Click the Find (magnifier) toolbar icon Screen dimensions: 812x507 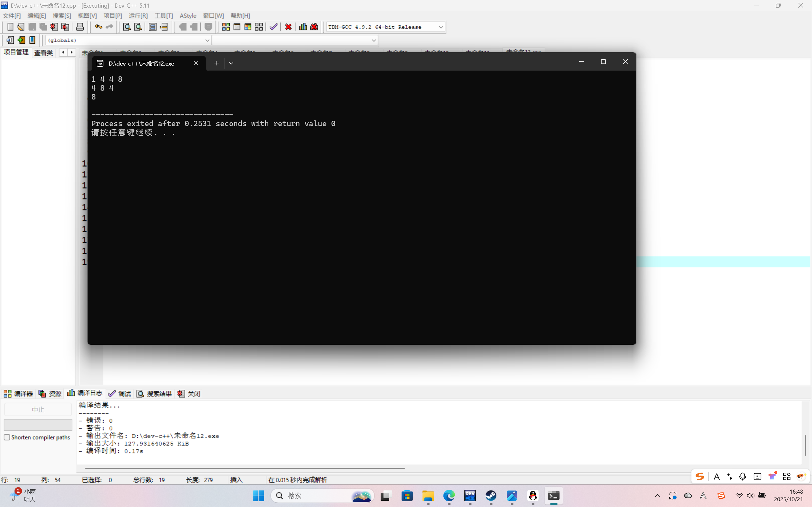point(127,27)
